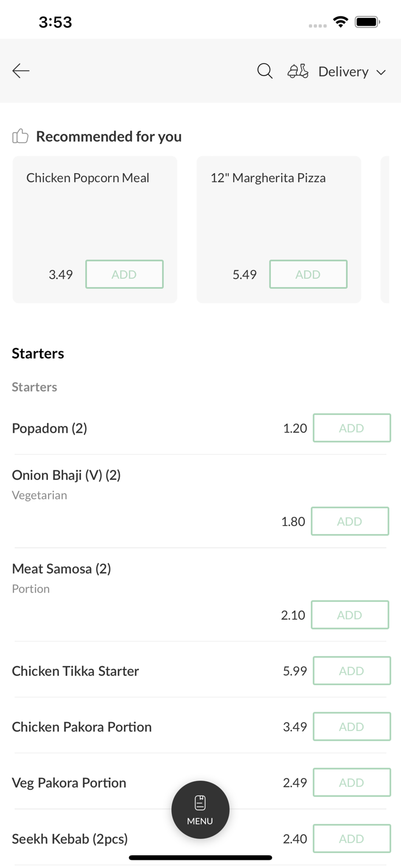401x868 pixels.
Task: Tap the Wi-Fi status icon
Action: pos(341,22)
